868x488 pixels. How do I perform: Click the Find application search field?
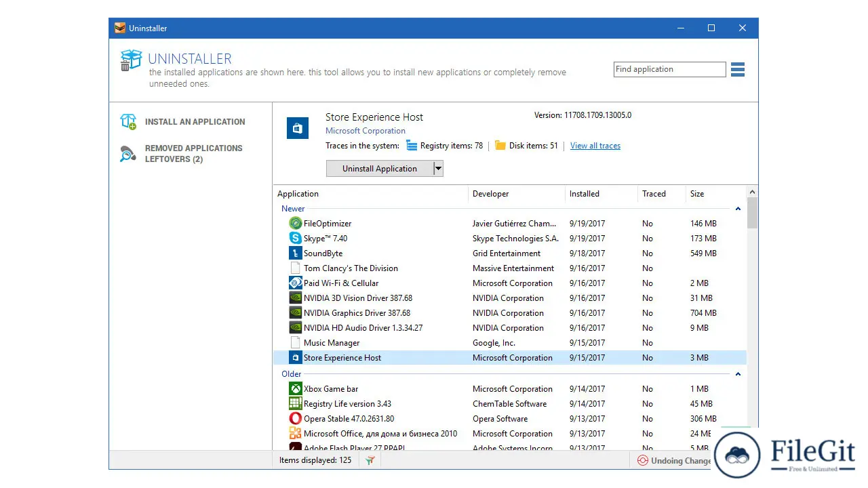click(x=669, y=69)
